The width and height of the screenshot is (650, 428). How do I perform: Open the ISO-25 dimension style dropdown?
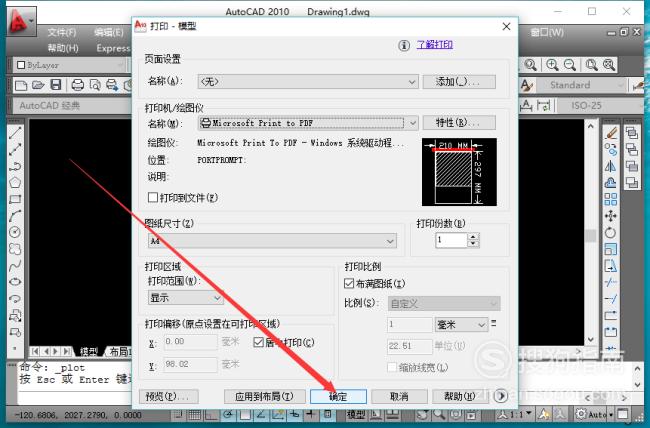pos(600,105)
